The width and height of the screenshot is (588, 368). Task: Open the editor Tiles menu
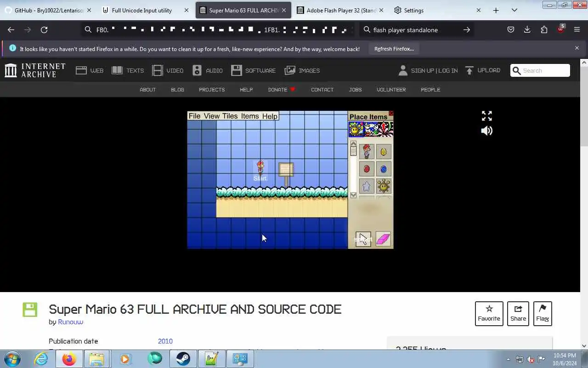pyautogui.click(x=230, y=116)
